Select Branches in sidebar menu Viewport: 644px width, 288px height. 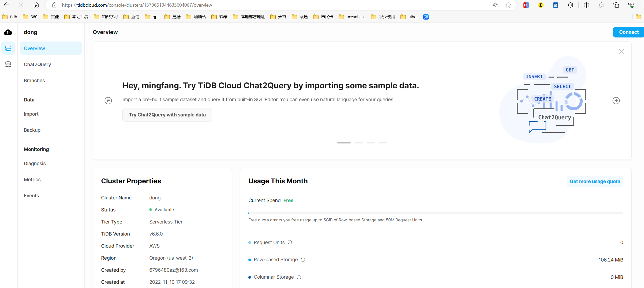[x=34, y=80]
